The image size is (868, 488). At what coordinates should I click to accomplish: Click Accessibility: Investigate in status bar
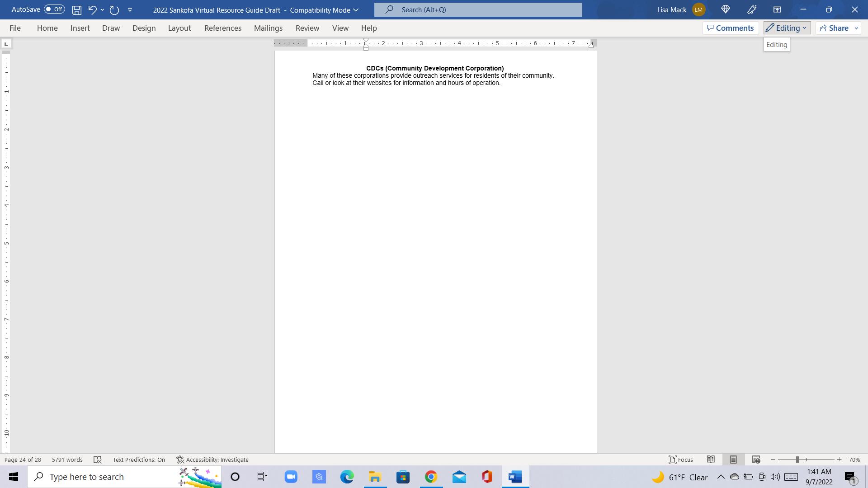point(212,460)
